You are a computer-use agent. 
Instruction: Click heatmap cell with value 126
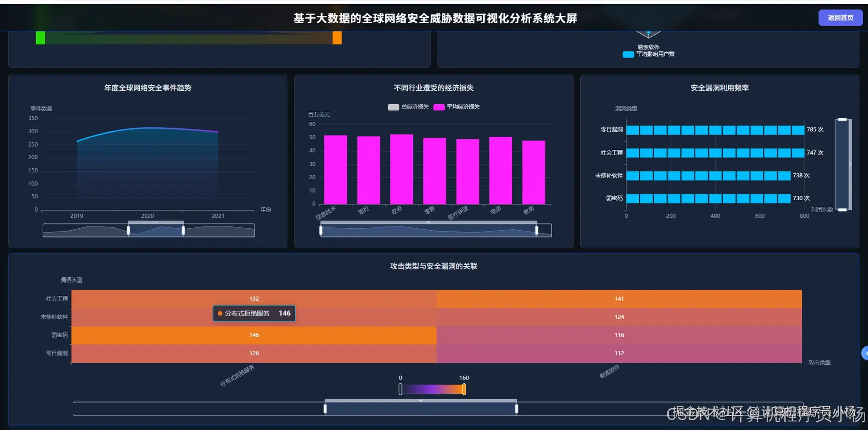click(254, 353)
